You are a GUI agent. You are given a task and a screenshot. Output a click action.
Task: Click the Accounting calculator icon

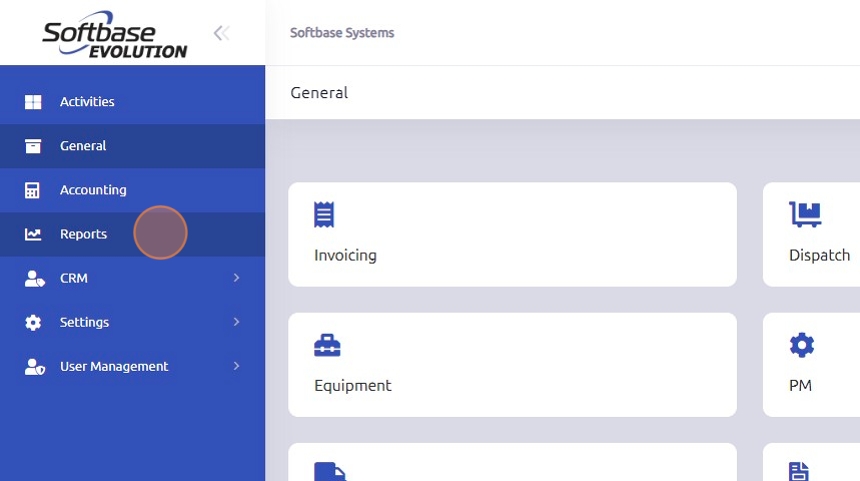32,190
